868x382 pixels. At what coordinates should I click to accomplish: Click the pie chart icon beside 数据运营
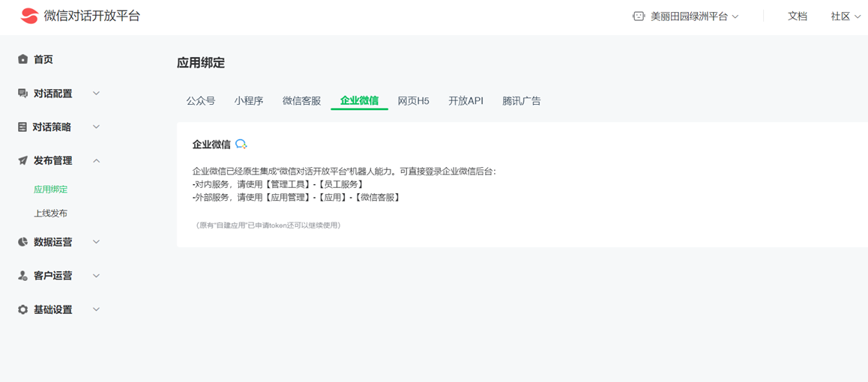click(x=22, y=242)
